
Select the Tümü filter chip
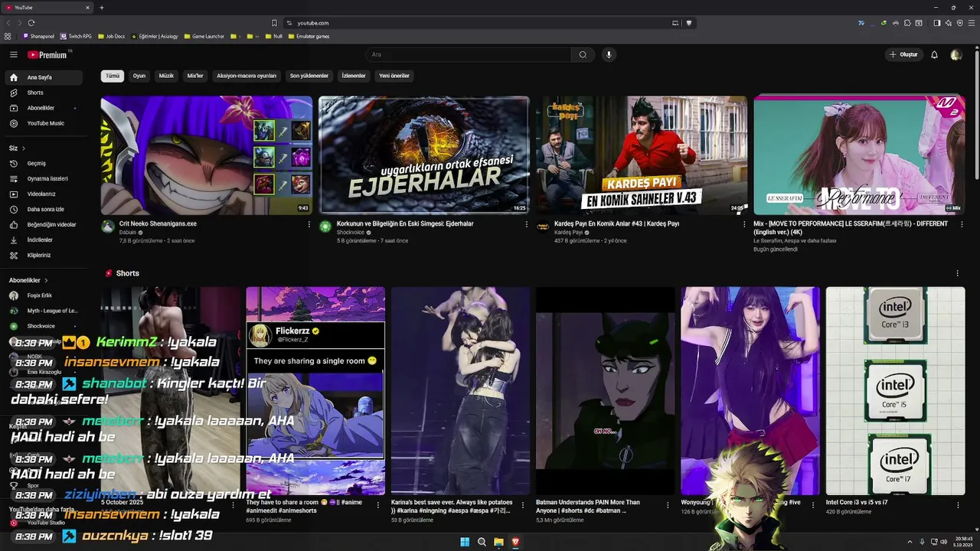(x=113, y=76)
